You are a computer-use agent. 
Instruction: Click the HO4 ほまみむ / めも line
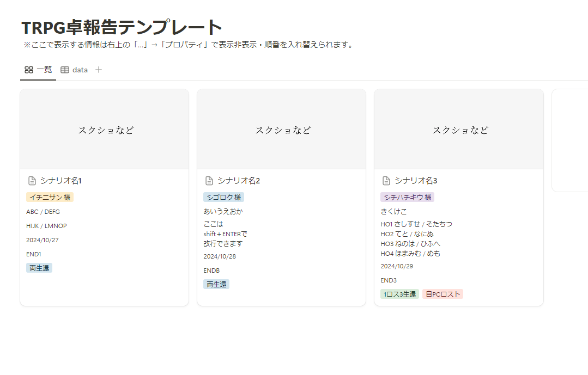point(411,253)
